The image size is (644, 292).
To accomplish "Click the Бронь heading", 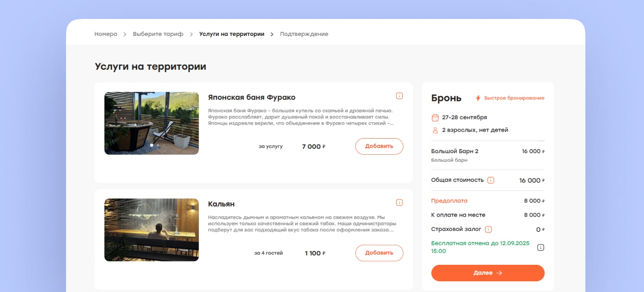I will point(446,98).
